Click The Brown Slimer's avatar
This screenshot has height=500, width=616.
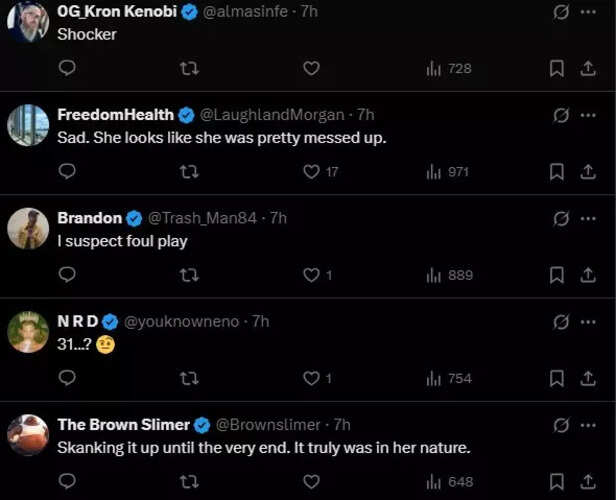click(x=28, y=434)
